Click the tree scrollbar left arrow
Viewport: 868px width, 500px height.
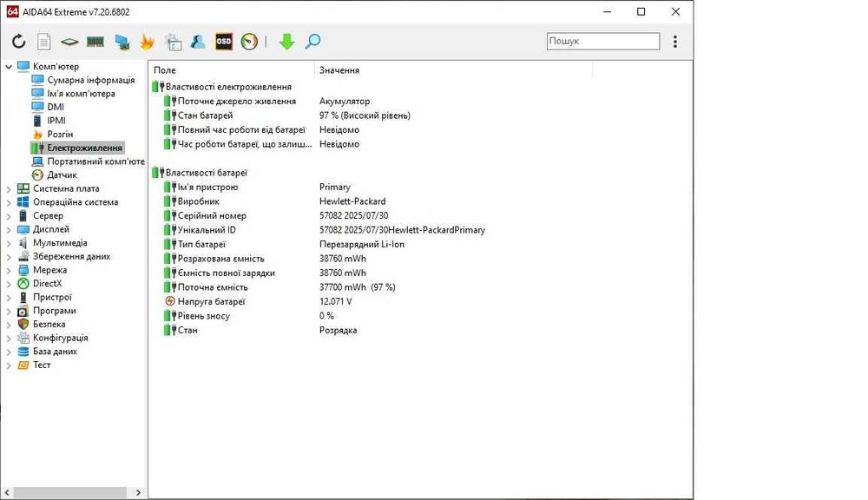coord(7,492)
